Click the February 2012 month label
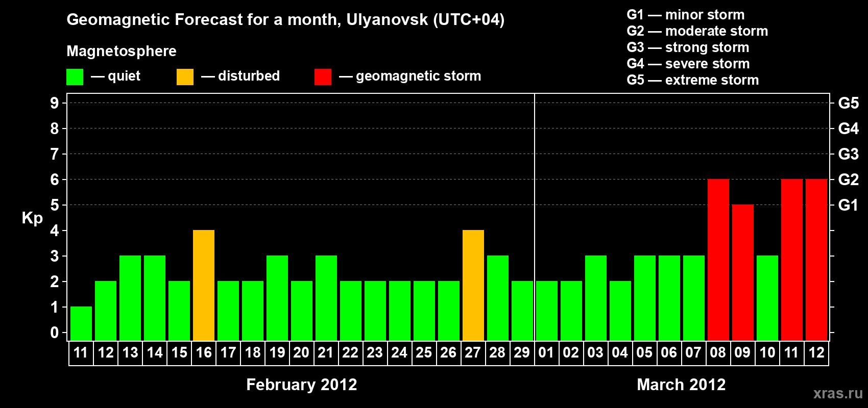The height and width of the screenshot is (408, 868). click(x=302, y=385)
